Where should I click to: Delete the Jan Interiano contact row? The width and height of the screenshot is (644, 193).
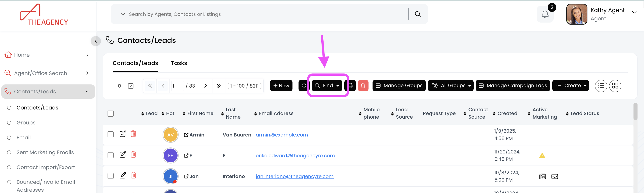tap(133, 176)
